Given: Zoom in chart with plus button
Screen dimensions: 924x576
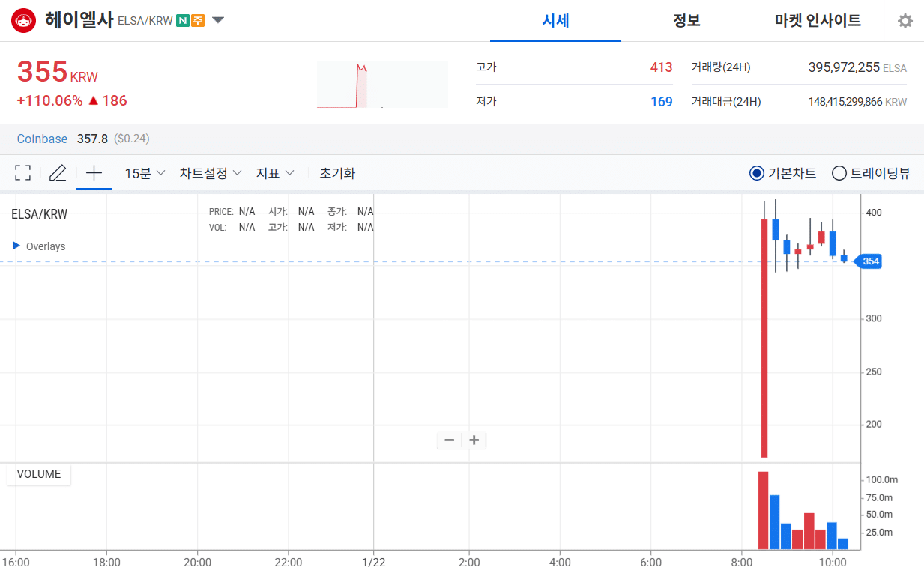Looking at the screenshot, I should [x=474, y=440].
